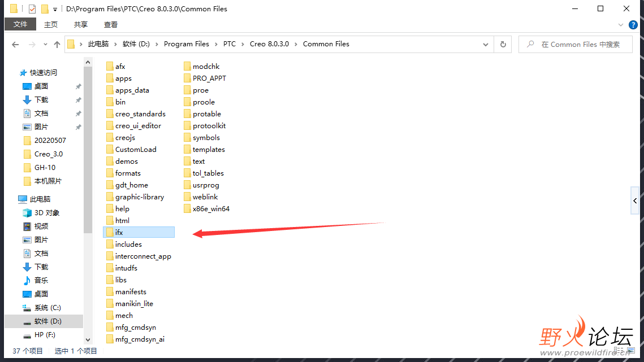Image resolution: width=644 pixels, height=362 pixels.
Task: Click navigation pane scroll down arrow
Action: click(x=88, y=340)
